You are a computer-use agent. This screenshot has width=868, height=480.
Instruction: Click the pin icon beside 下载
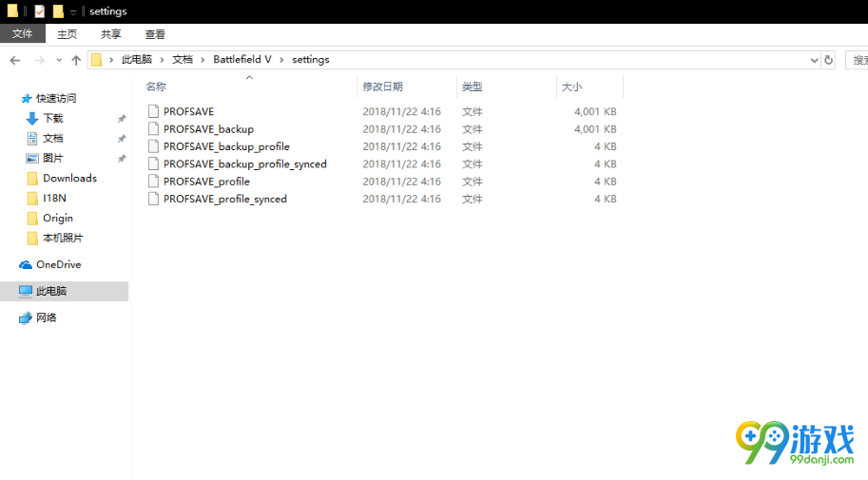122,119
